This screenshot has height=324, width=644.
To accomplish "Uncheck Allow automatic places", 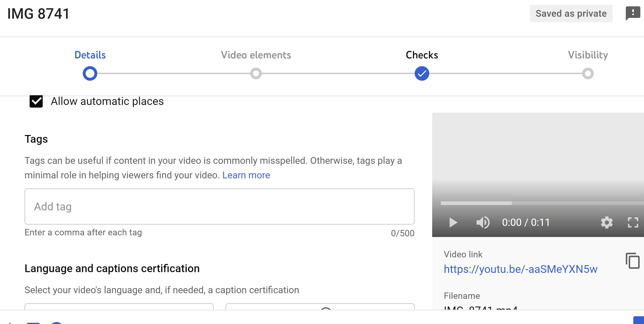I will (x=36, y=101).
